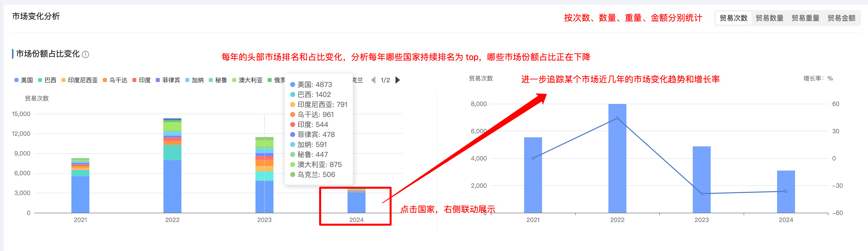Viewport: 868px width, 251px height.
Task: Switch to 贸易次数 tab
Action: tap(733, 18)
